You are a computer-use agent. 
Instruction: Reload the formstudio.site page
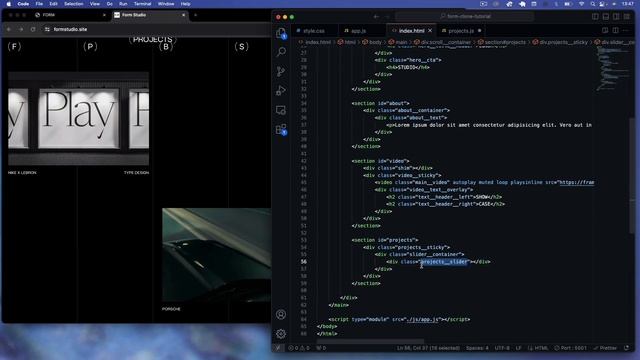pyautogui.click(x=33, y=29)
